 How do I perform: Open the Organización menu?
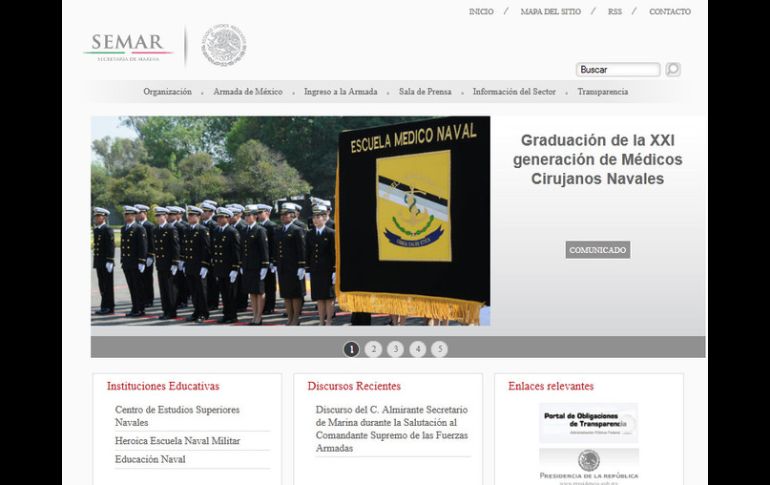tap(167, 92)
